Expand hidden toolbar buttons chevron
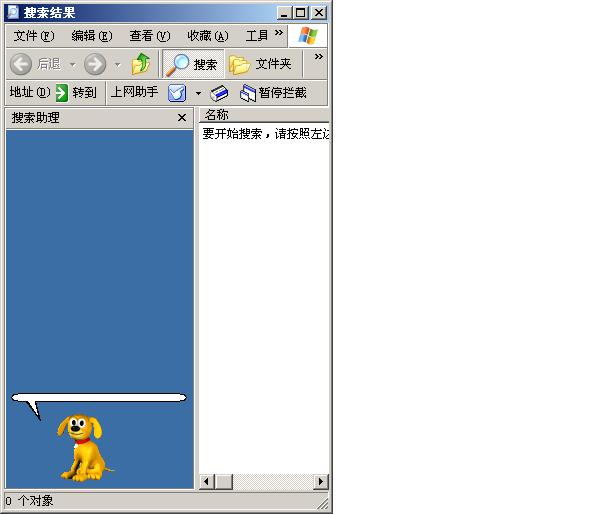Viewport: 594px width, 514px height. 319,57
